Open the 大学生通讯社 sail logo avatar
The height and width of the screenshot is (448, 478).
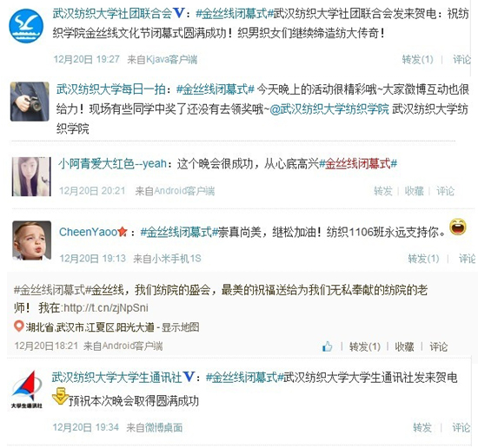(27, 390)
